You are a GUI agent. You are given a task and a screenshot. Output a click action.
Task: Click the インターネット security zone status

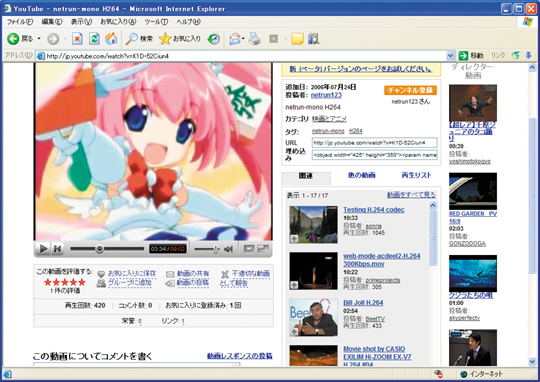(481, 374)
